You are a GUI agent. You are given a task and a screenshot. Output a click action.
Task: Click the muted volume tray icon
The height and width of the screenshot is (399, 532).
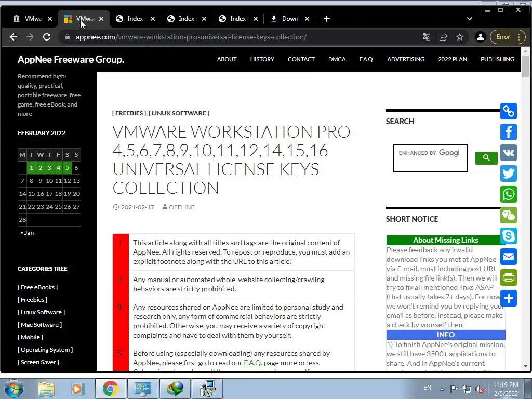(480, 389)
